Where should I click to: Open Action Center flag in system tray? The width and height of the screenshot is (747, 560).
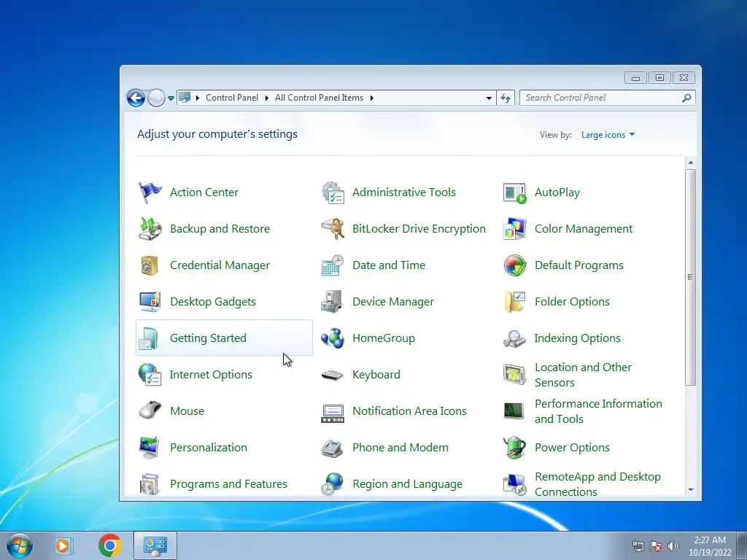[x=656, y=546]
